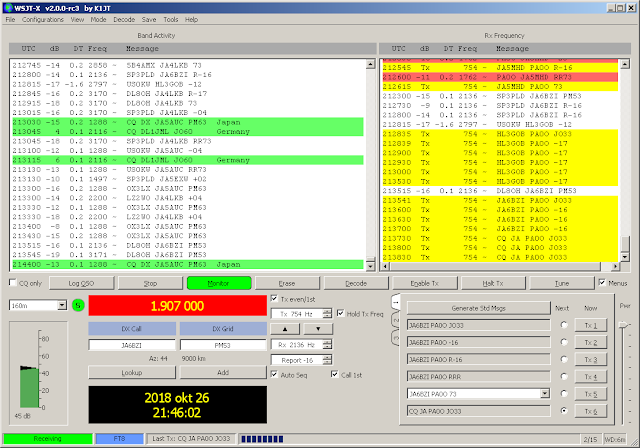Click the DX Call input field

pos(132,345)
